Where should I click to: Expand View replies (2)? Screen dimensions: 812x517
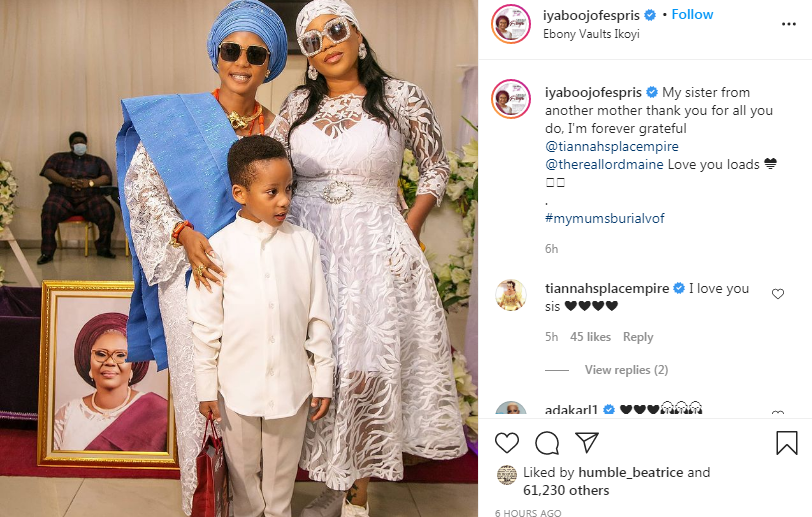click(626, 370)
